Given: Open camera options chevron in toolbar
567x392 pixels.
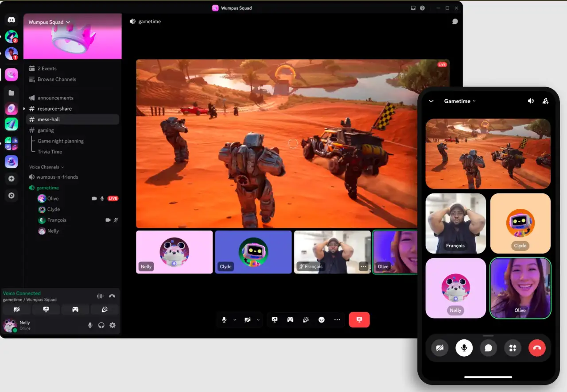Looking at the screenshot, I should pos(258,319).
